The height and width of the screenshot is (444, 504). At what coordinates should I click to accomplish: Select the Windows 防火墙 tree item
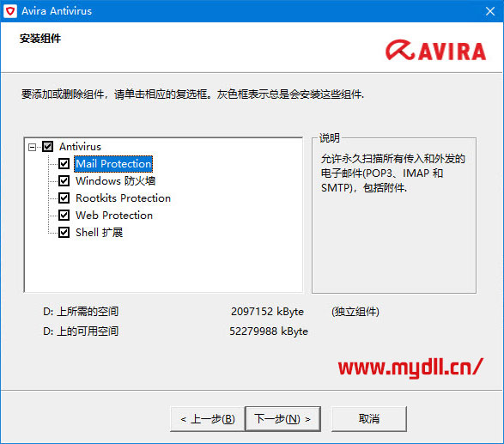click(115, 181)
